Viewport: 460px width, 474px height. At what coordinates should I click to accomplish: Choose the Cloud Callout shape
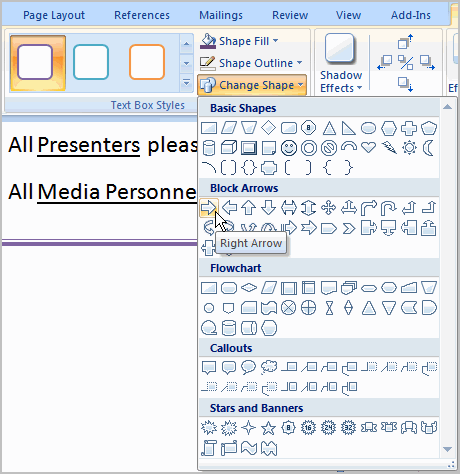point(269,367)
